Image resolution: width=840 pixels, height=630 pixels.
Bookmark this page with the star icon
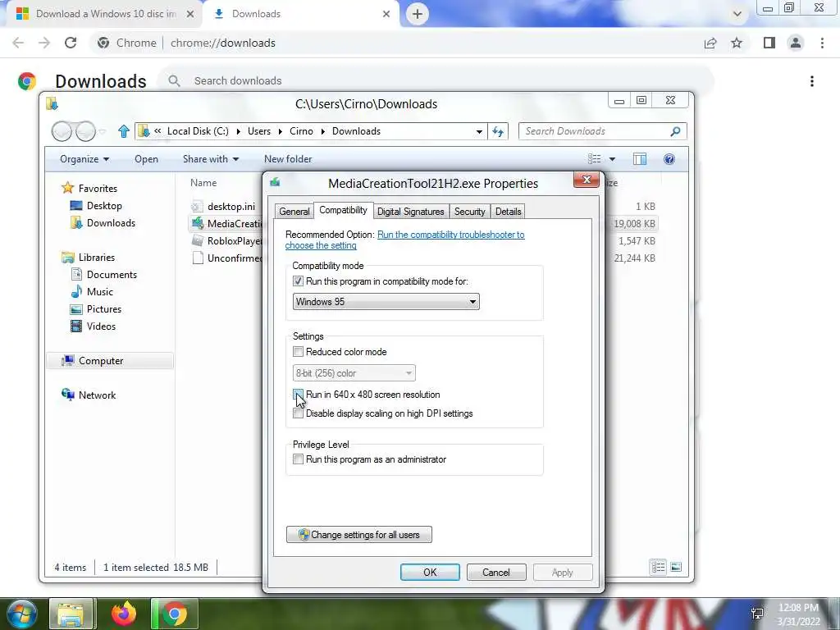tap(737, 43)
